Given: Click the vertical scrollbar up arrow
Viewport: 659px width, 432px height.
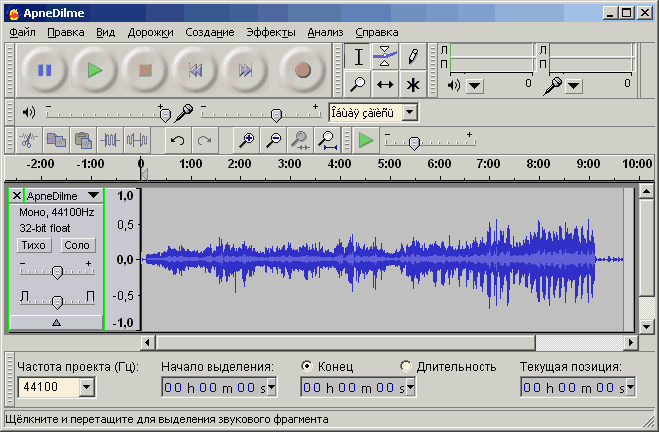Looking at the screenshot, I should 646,192.
